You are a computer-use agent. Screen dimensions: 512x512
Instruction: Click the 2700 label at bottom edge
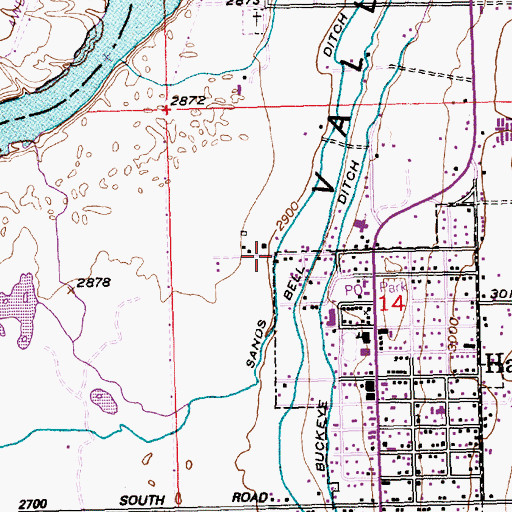(33, 504)
